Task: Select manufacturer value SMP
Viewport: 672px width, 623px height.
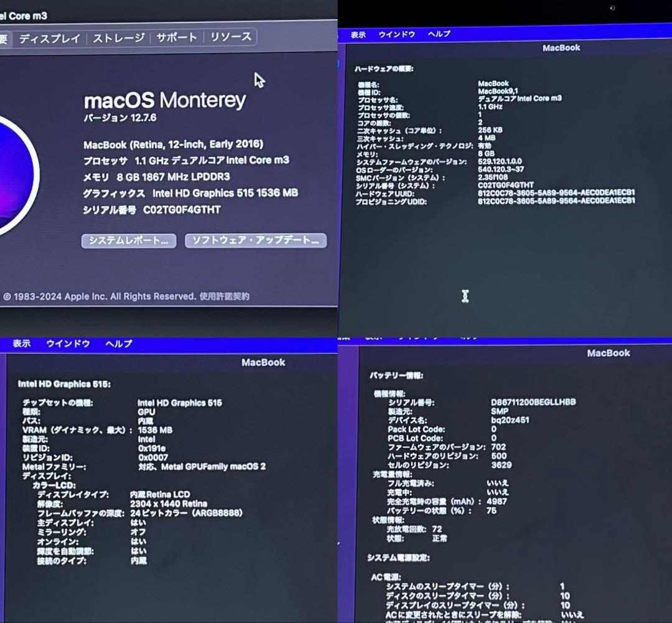Action: [499, 411]
